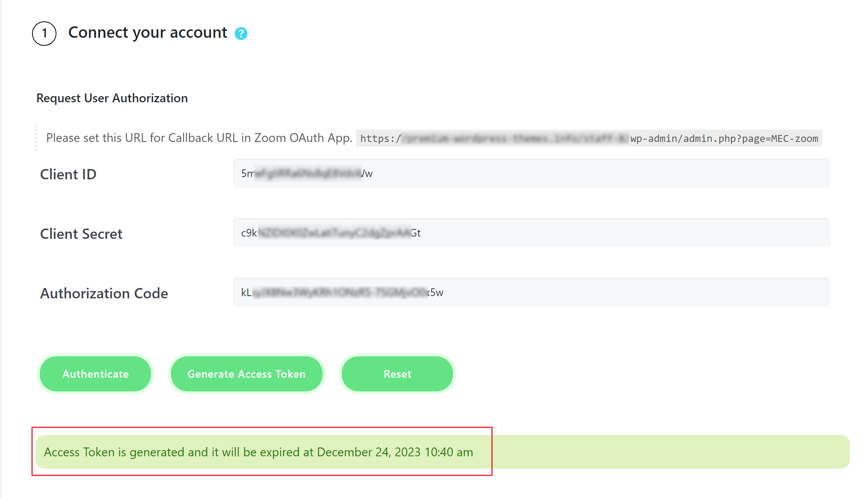Click the Client Secret label
868x499 pixels.
(x=81, y=234)
